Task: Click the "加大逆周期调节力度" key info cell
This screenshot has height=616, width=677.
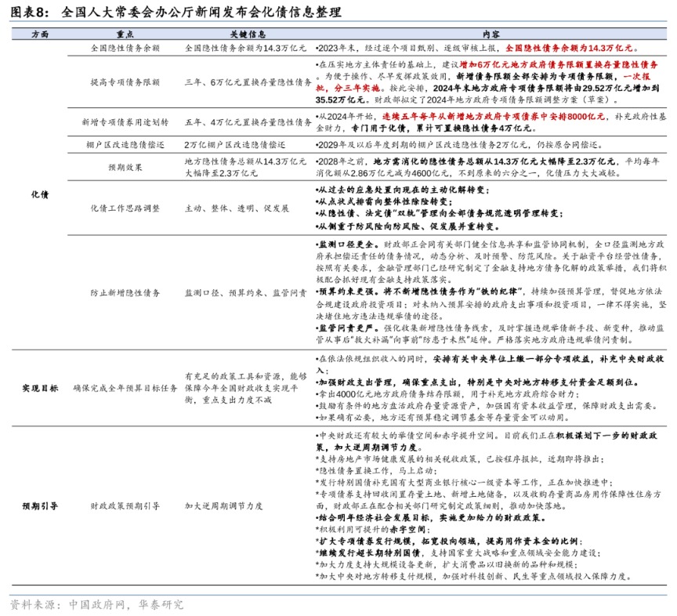Action: [x=223, y=506]
